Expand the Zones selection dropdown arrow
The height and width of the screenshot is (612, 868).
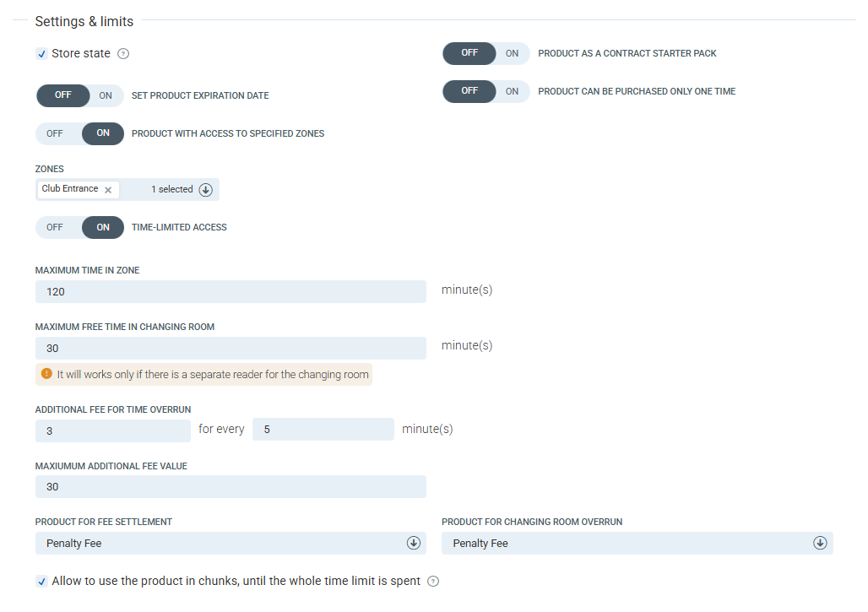point(205,190)
